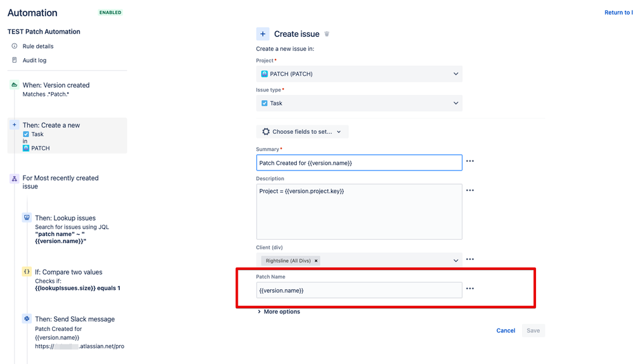The width and height of the screenshot is (633, 364).
Task: Click into the Description text area
Action: tap(359, 212)
